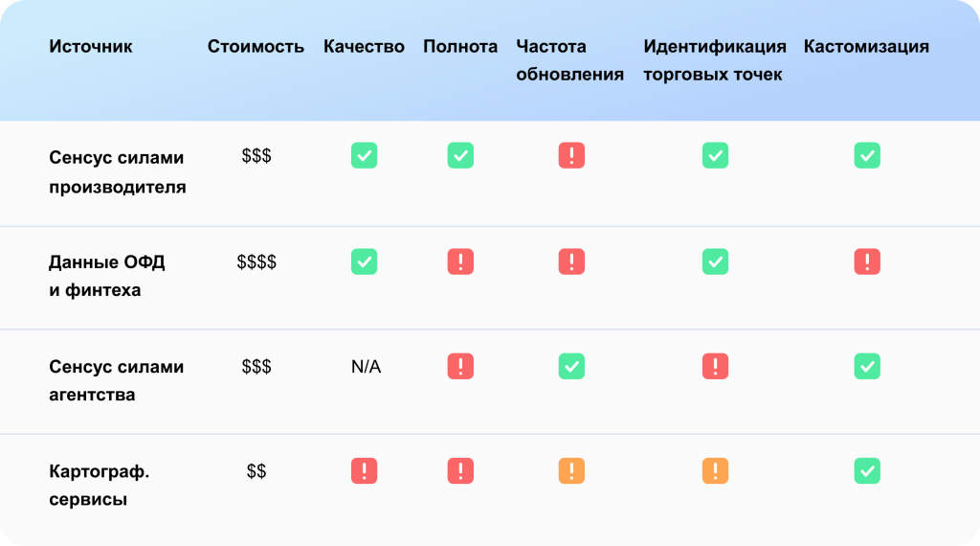This screenshot has width=980, height=546.
Task: Select the Данные ОФД и финтеха row label
Action: [107, 276]
